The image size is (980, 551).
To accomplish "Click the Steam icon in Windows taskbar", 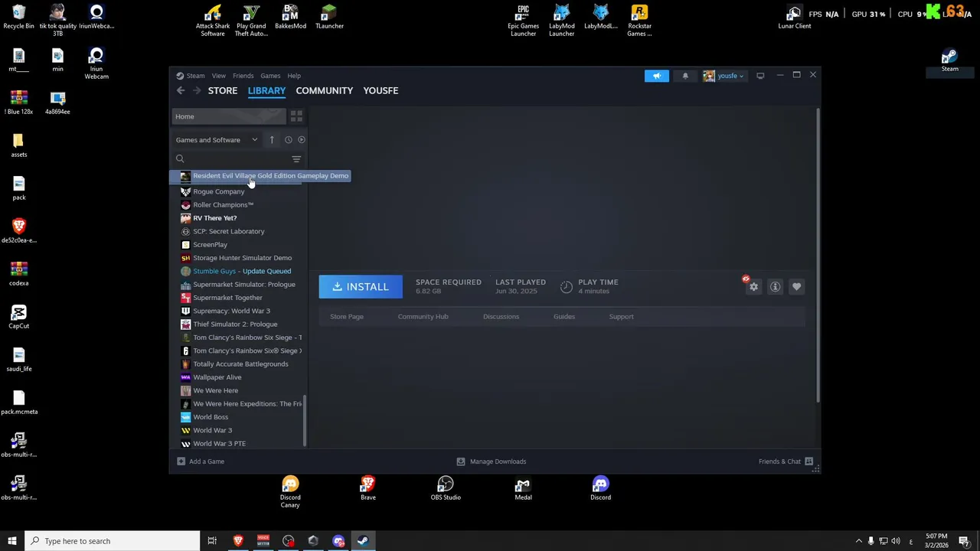I will tap(363, 541).
